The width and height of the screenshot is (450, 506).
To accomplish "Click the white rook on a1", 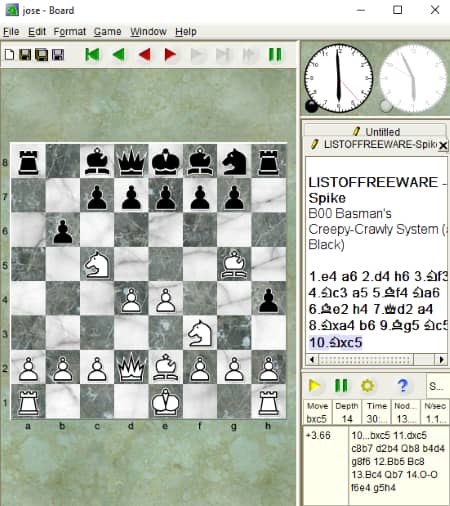I will coord(28,403).
